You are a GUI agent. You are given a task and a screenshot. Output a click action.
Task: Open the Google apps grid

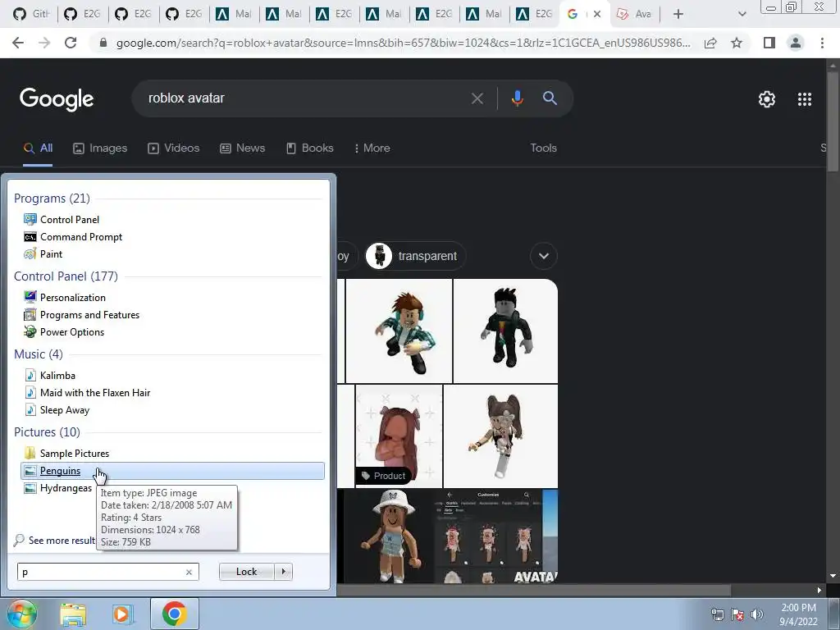pos(804,99)
